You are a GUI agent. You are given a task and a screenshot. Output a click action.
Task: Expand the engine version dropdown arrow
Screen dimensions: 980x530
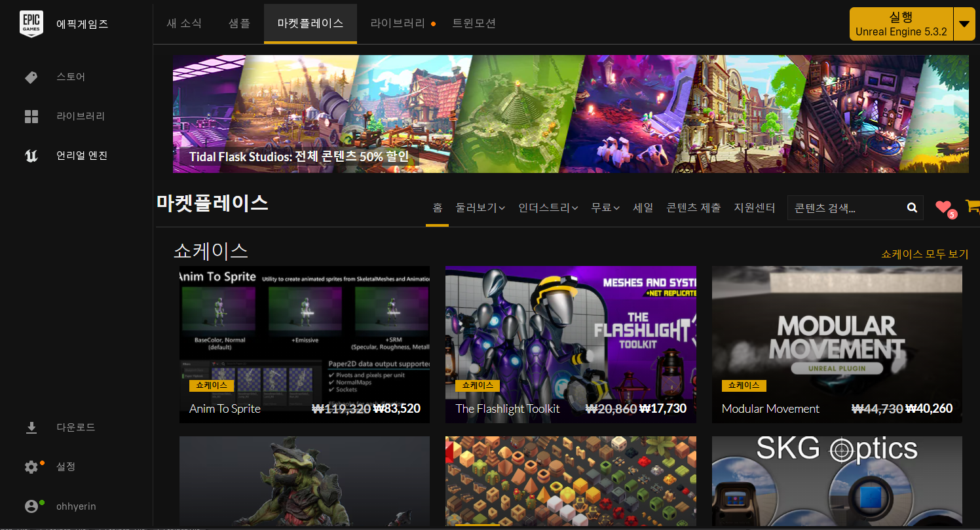964,24
